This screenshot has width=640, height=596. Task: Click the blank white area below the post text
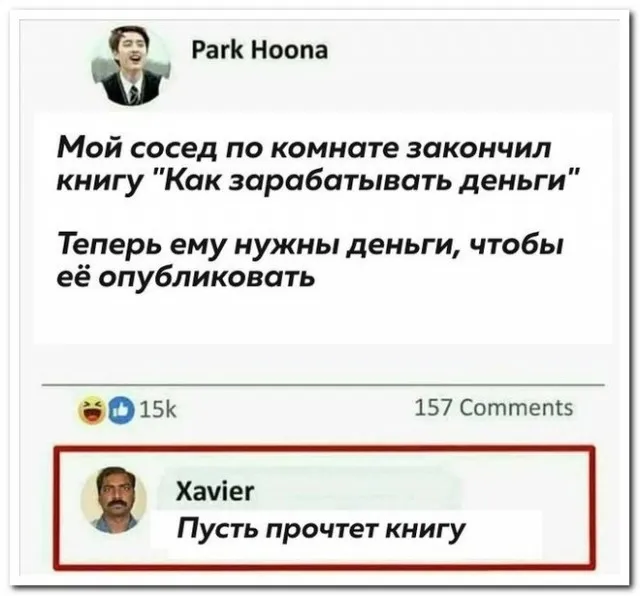pyautogui.click(x=322, y=320)
